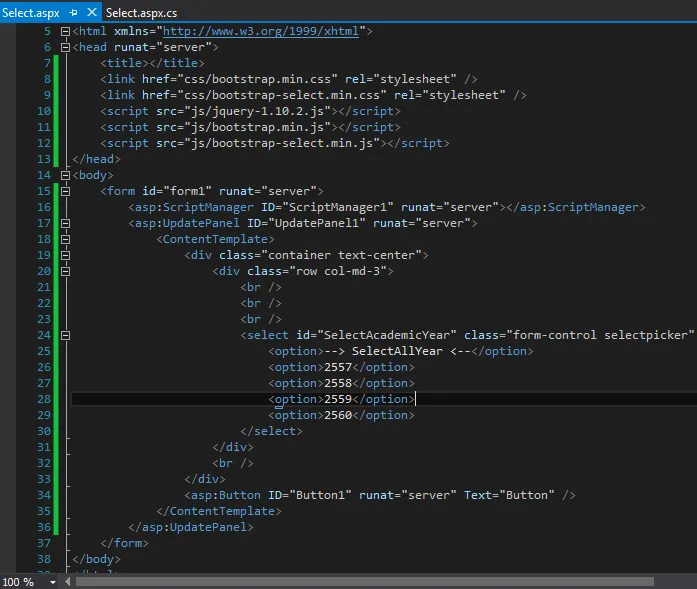697x589 pixels.
Task: Collapse the row col-md-3 div on line 20
Action: point(65,271)
